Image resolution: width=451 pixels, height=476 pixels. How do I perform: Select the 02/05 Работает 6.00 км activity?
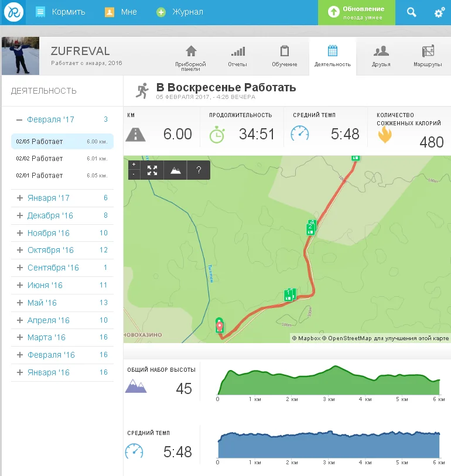click(x=62, y=142)
